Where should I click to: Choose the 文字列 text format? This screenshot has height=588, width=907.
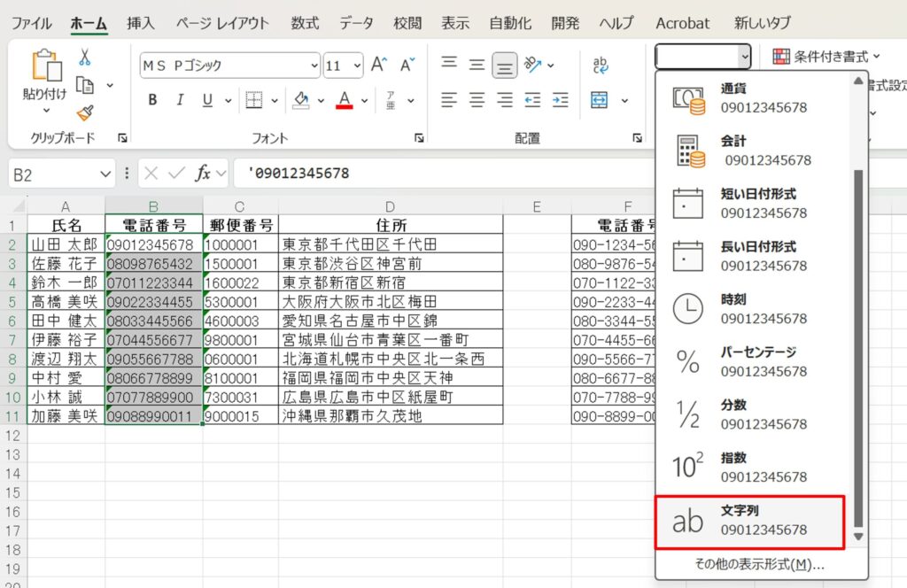click(750, 522)
